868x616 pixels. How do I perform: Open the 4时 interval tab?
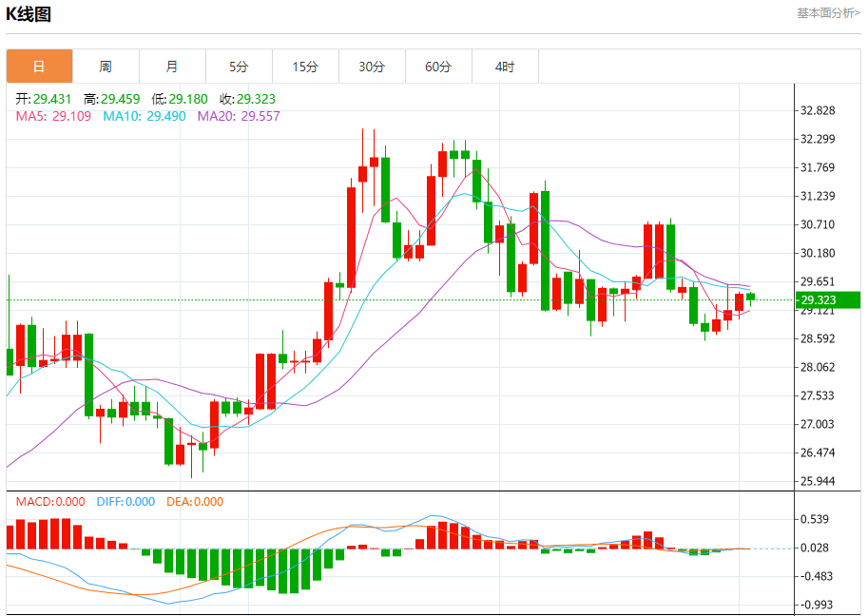pos(504,67)
